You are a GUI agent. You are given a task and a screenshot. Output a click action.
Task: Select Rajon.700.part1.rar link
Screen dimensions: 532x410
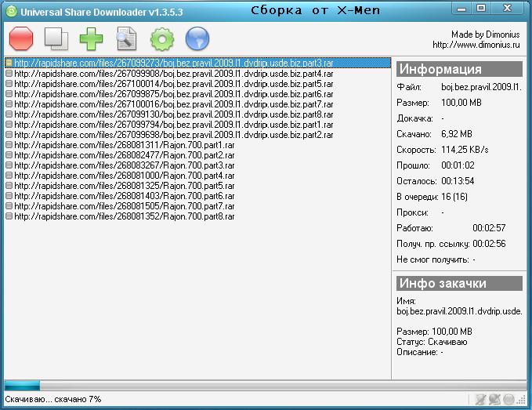click(125, 145)
